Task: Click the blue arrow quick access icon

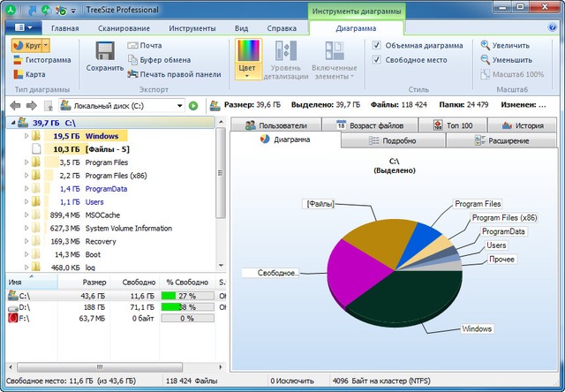Action: click(32, 10)
